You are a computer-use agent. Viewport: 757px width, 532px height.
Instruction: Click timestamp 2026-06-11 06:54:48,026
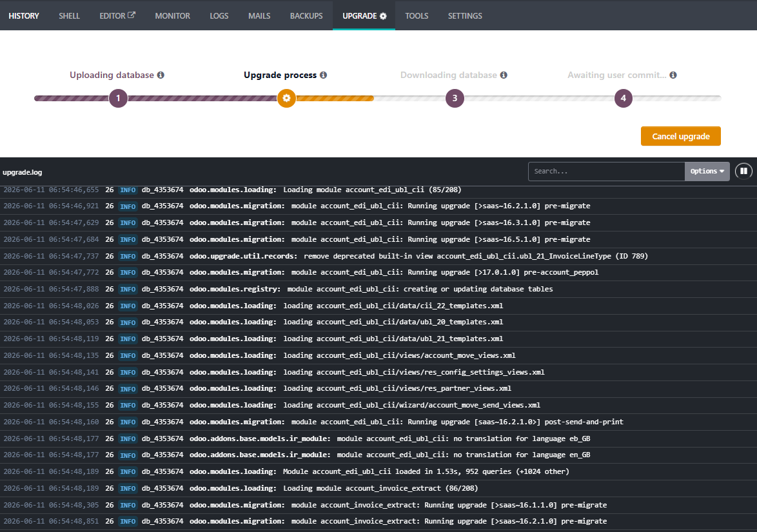click(51, 306)
